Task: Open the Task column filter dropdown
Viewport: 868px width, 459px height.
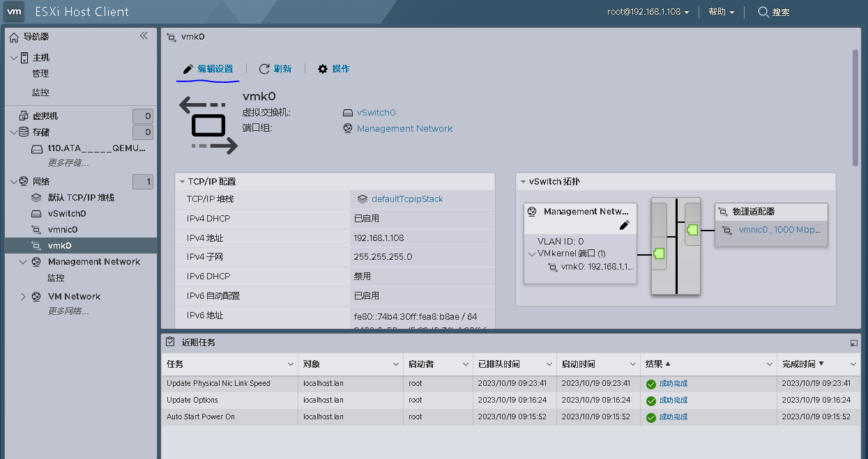Action: 291,364
